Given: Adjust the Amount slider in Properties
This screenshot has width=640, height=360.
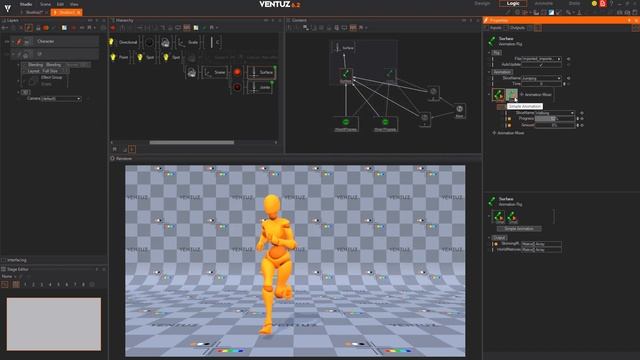Looking at the screenshot, I should point(555,125).
